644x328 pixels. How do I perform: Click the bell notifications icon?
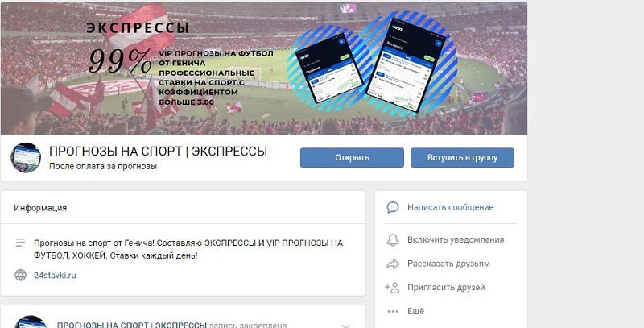point(393,240)
